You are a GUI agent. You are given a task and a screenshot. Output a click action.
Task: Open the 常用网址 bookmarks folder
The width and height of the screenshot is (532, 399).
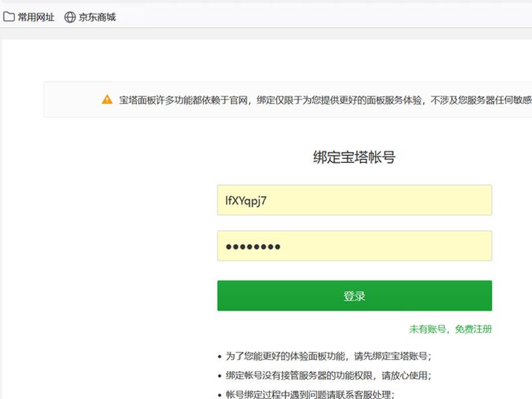click(x=29, y=17)
